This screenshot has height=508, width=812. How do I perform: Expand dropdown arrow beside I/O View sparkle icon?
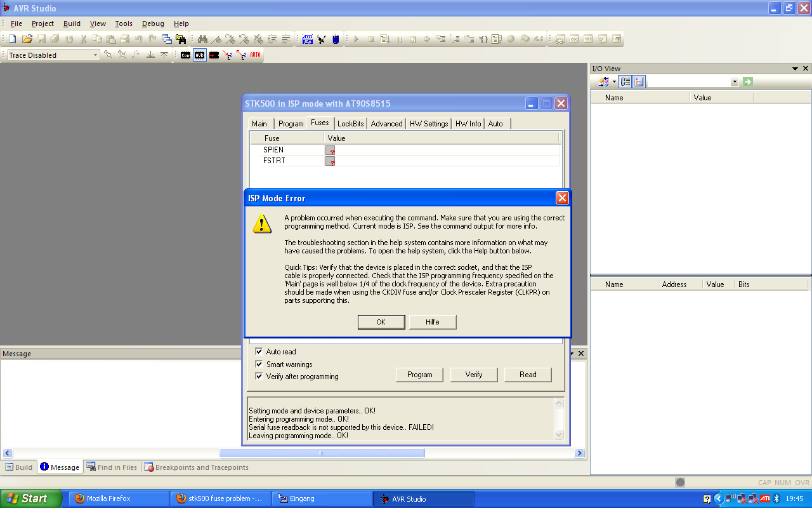pyautogui.click(x=614, y=82)
